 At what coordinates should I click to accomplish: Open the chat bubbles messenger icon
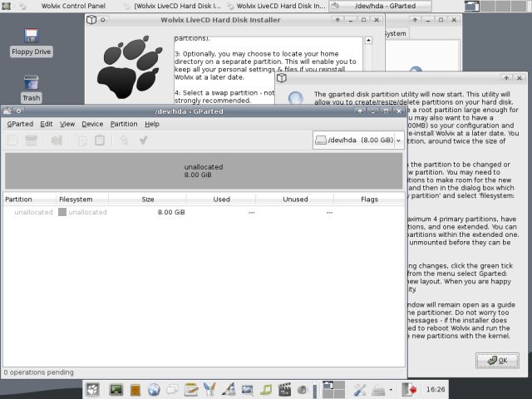(172, 390)
